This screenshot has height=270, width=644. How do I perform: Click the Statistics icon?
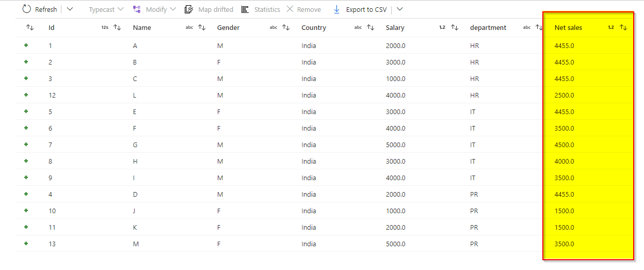[245, 9]
